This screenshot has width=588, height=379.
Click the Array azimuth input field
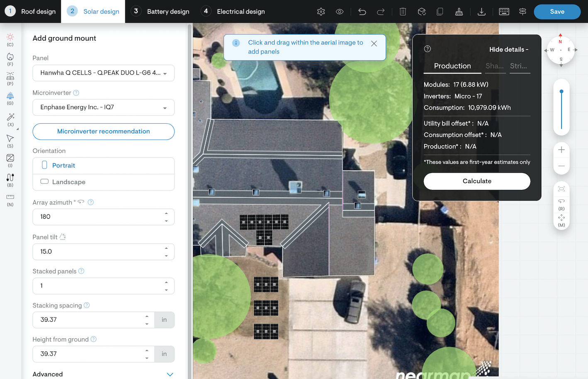tap(97, 217)
